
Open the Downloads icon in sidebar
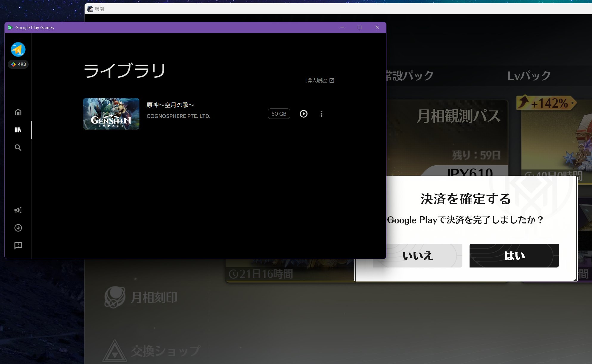coord(18,228)
